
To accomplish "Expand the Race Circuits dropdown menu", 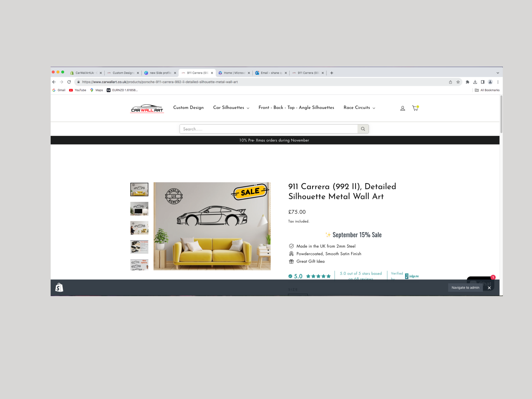I will (x=359, y=108).
